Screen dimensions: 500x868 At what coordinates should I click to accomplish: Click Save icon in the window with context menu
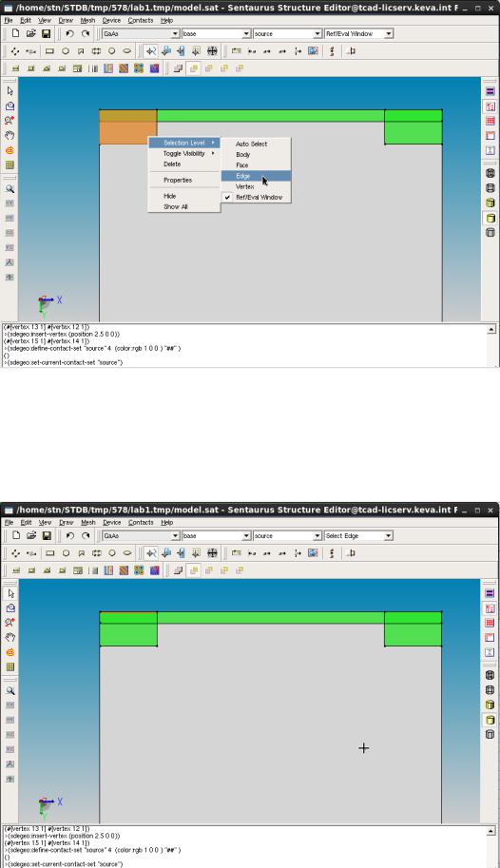pos(47,33)
